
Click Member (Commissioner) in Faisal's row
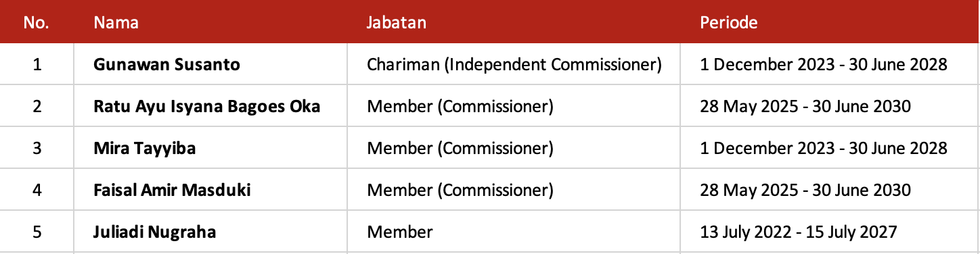[x=460, y=190]
